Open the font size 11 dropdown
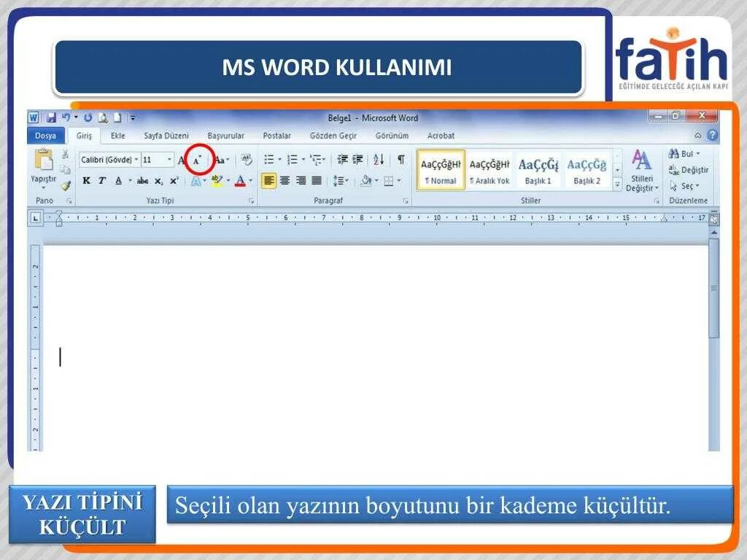This screenshot has width=747, height=560. point(169,160)
